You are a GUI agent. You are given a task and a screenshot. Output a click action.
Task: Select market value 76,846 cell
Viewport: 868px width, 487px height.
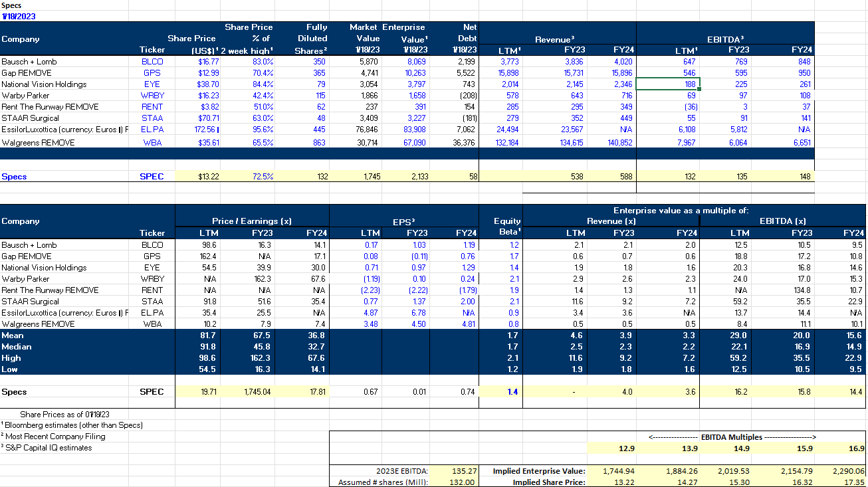click(367, 130)
